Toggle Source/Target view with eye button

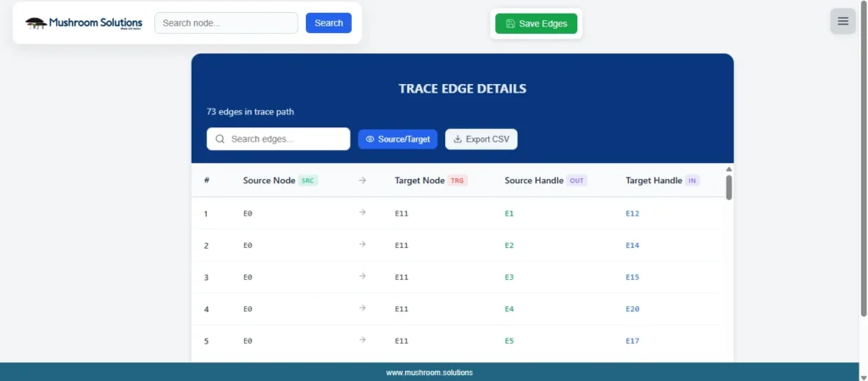[x=398, y=139]
